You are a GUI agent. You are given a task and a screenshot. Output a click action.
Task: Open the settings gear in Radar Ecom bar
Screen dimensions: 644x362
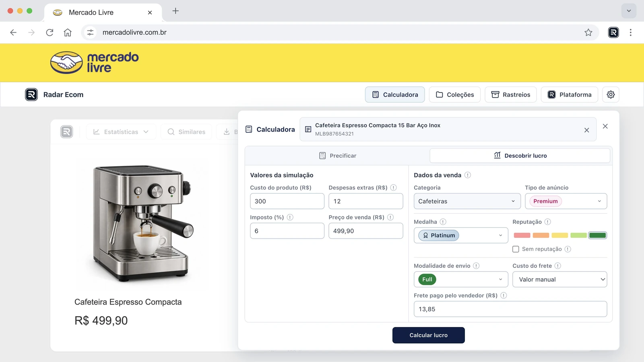point(611,95)
